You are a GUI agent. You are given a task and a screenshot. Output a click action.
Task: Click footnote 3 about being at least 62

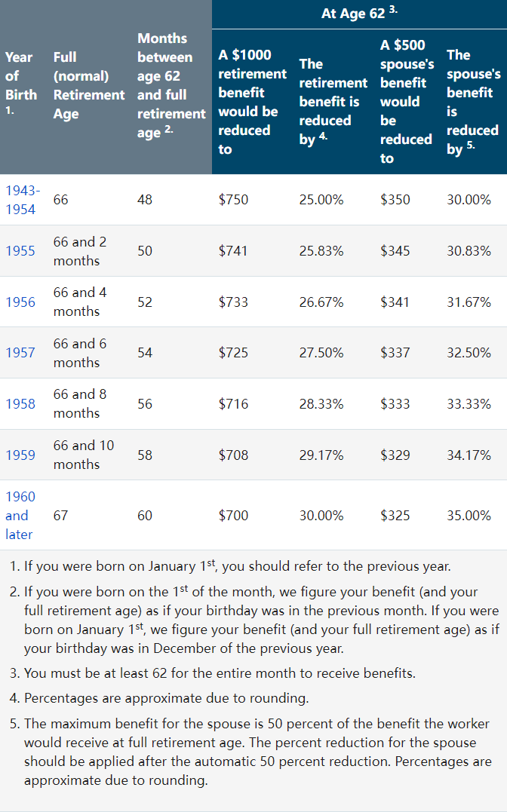[213, 674]
